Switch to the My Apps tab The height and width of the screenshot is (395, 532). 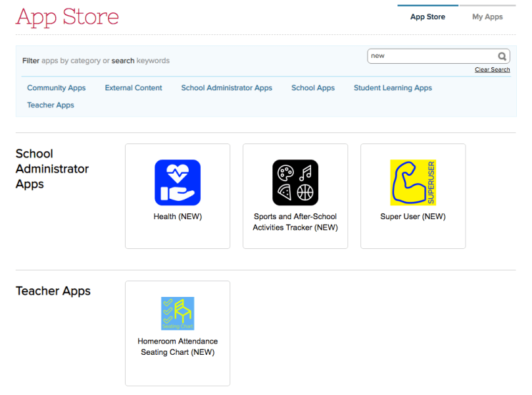487,17
